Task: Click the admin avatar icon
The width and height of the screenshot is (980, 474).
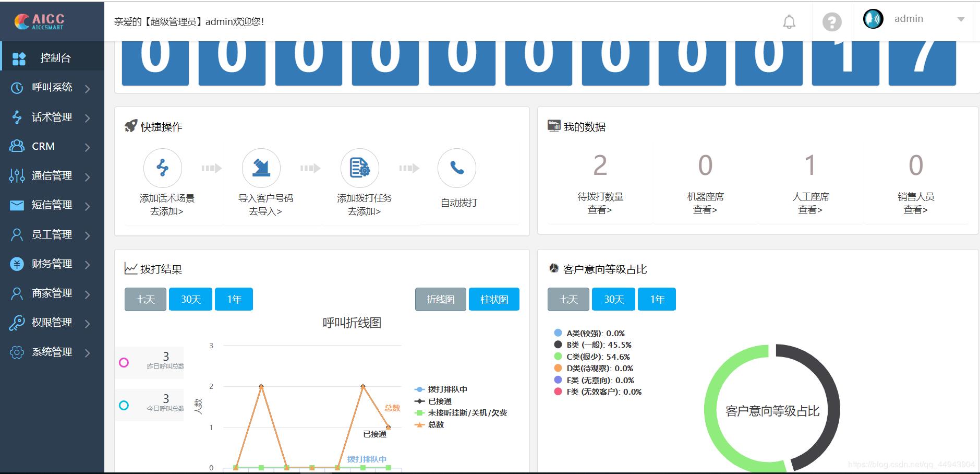Action: point(873,19)
